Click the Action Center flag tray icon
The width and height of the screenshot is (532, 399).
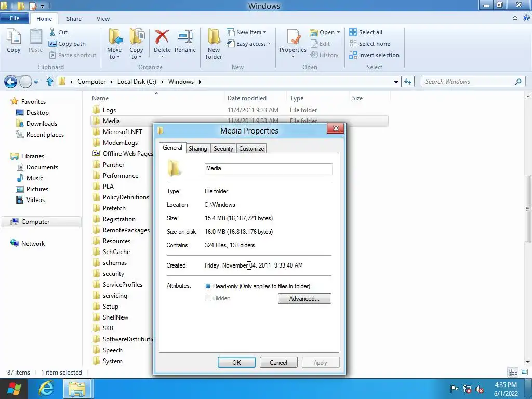click(454, 389)
